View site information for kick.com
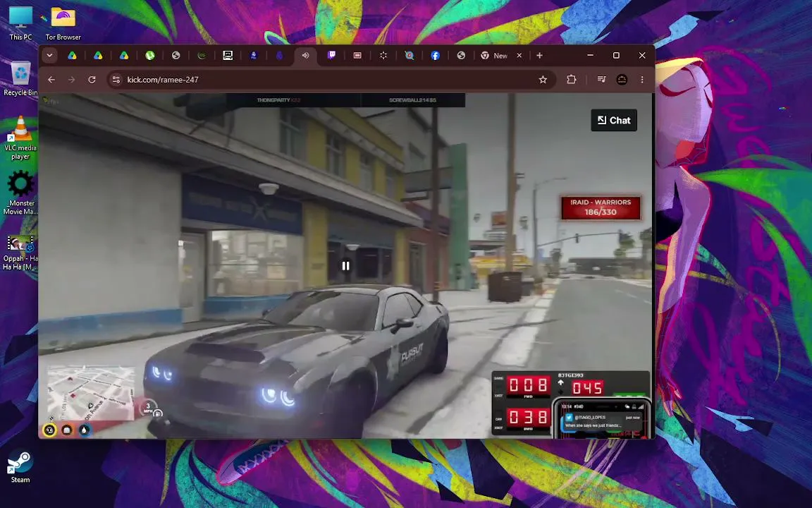 click(116, 79)
